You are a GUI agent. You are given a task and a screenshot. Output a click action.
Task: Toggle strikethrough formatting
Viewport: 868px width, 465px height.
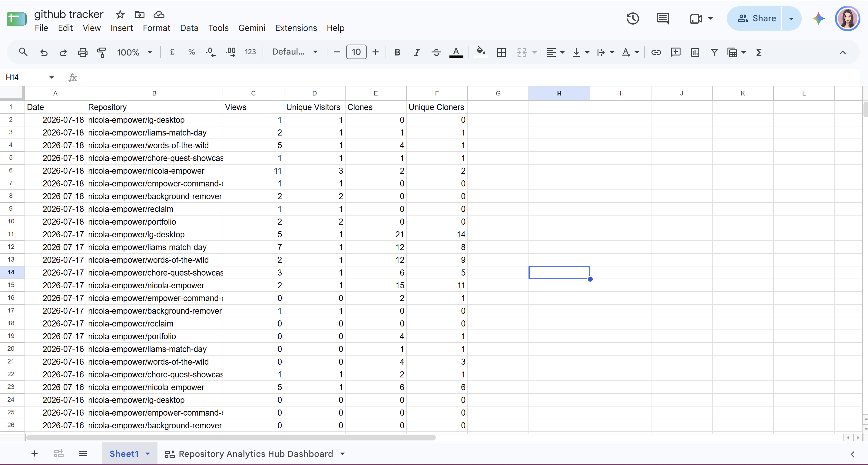click(436, 52)
